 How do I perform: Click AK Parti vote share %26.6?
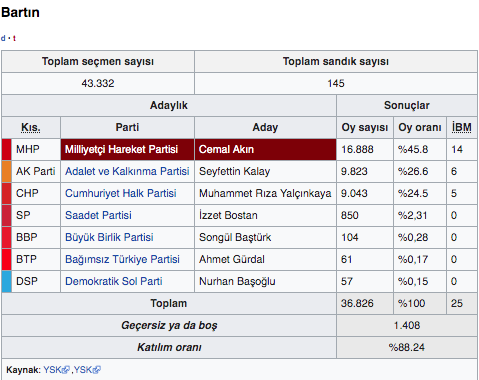[x=413, y=171]
